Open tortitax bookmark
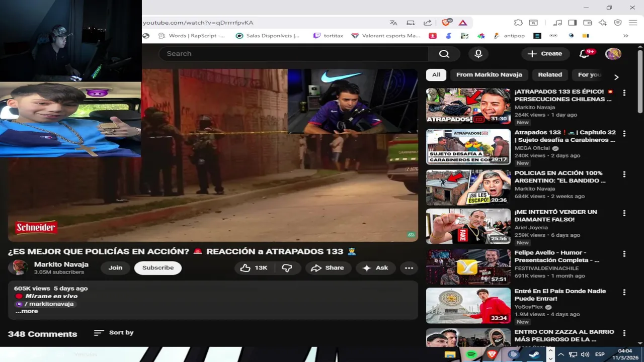Image resolution: width=644 pixels, height=362 pixels. 329,36
